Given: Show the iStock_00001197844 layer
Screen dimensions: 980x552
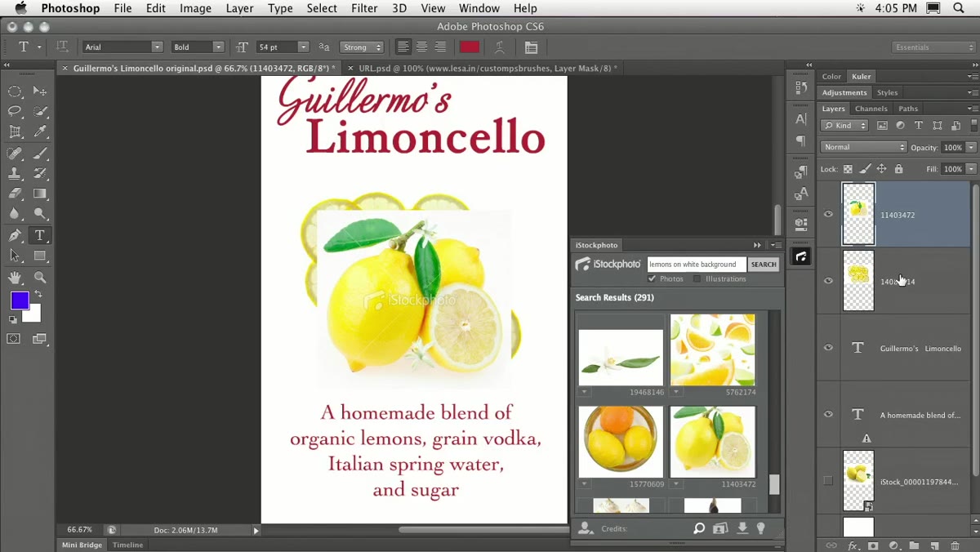Looking at the screenshot, I should pos(828,481).
